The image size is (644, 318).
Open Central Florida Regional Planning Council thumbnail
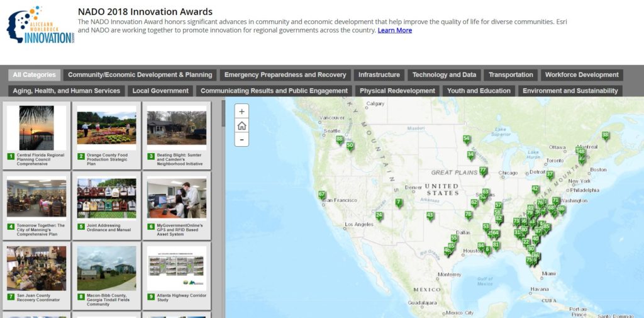[x=36, y=128]
